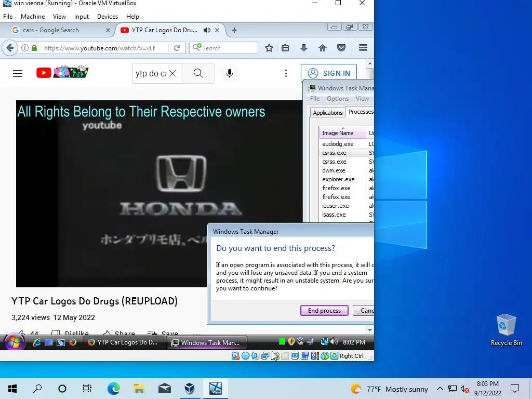Open YouTube settings three-dot menu
This screenshot has width=532, height=399.
click(x=286, y=73)
